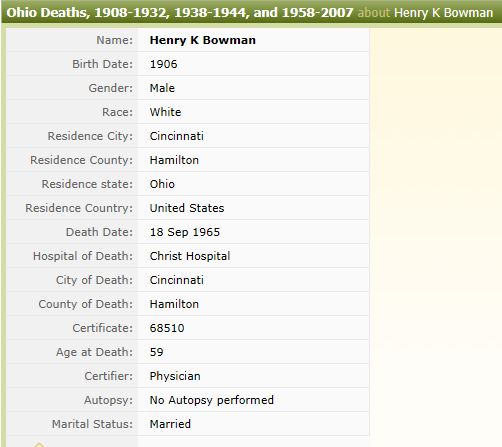Click the White race value

point(165,112)
